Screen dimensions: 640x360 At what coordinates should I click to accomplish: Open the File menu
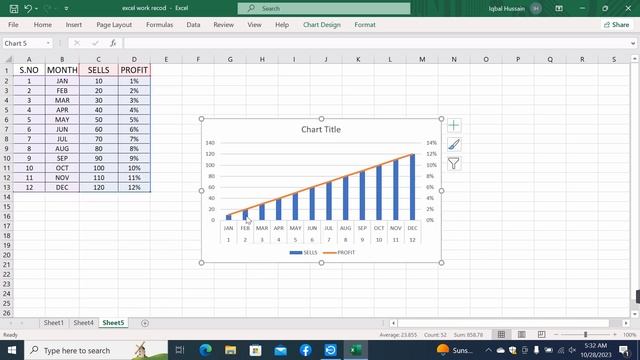click(13, 25)
